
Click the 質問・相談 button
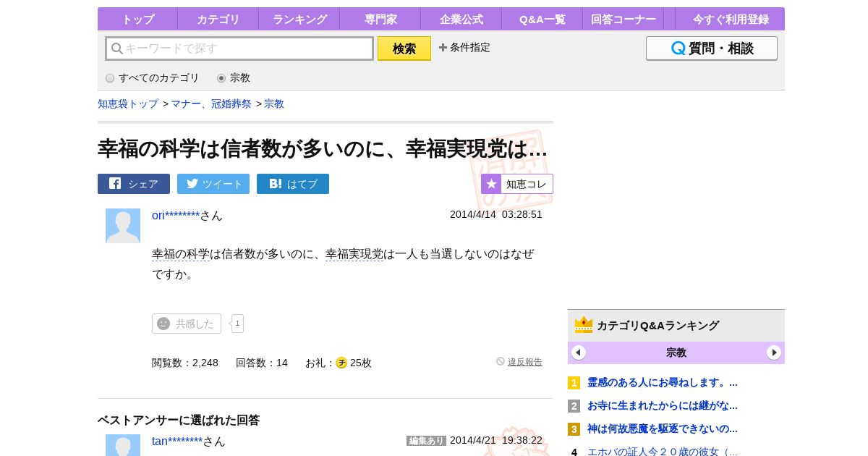[x=712, y=48]
